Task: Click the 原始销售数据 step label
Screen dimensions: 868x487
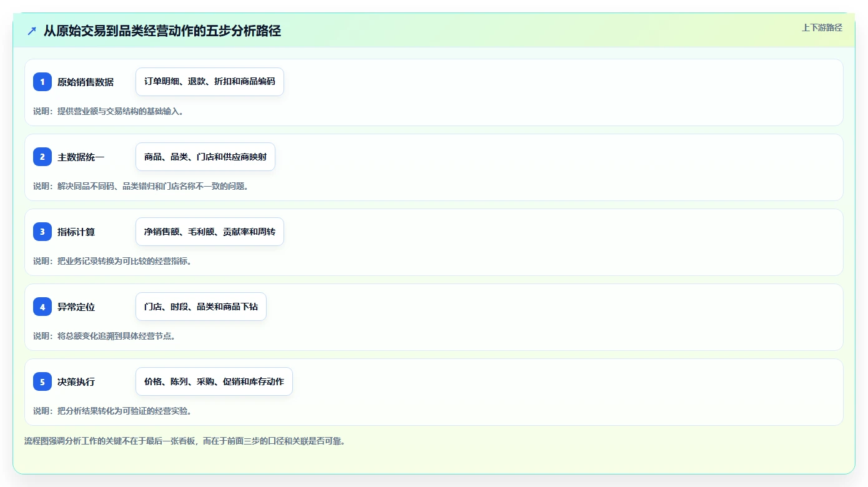Action: tap(86, 82)
